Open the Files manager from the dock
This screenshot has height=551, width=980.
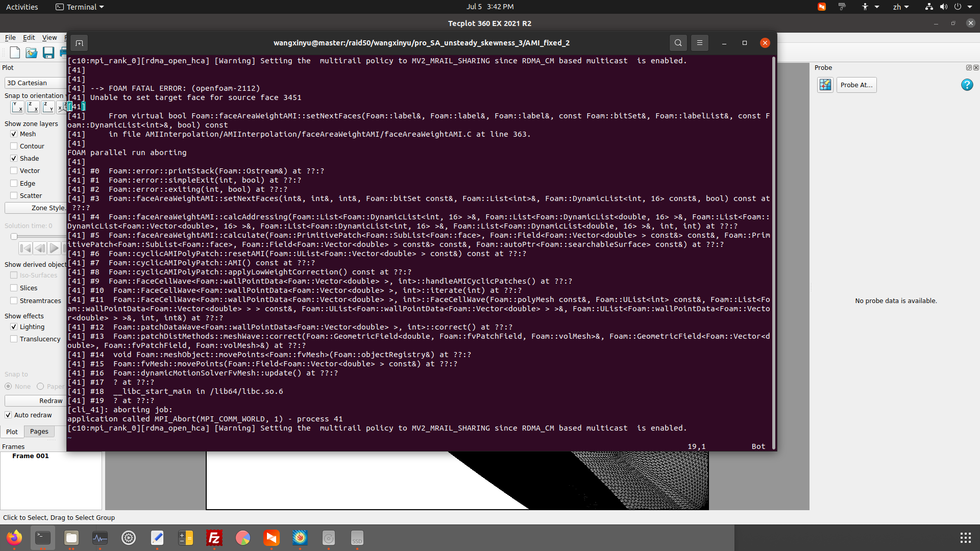pos(71,538)
